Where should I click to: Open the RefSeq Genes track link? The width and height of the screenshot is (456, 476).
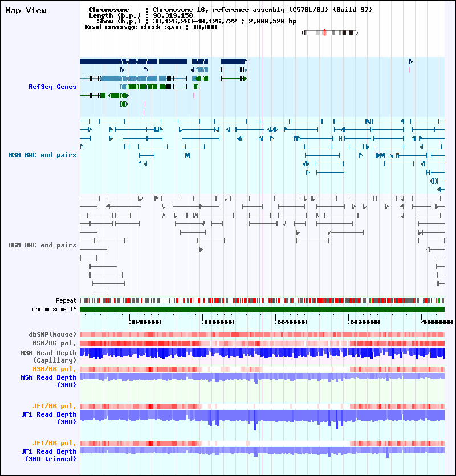tap(52, 87)
